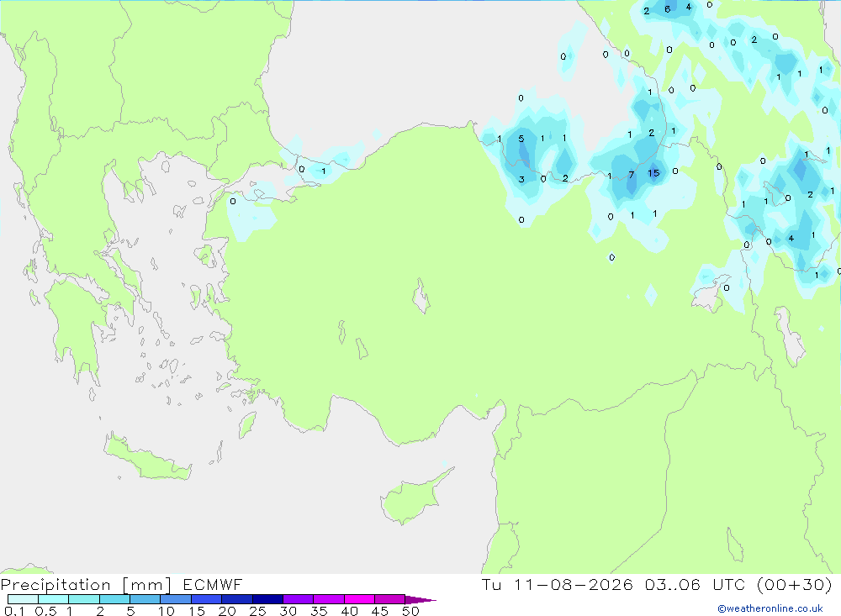
Task: Click the '03..06 UTC' time label
Action: point(695,584)
